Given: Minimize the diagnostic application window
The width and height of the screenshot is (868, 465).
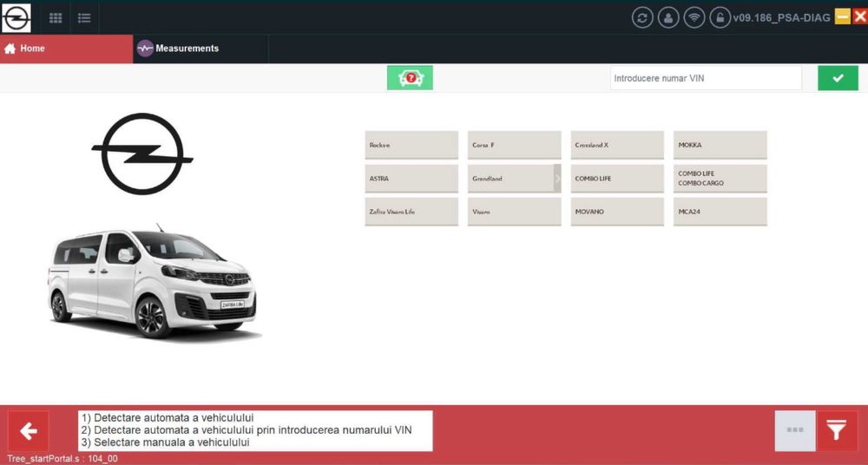Looking at the screenshot, I should pyautogui.click(x=843, y=17).
